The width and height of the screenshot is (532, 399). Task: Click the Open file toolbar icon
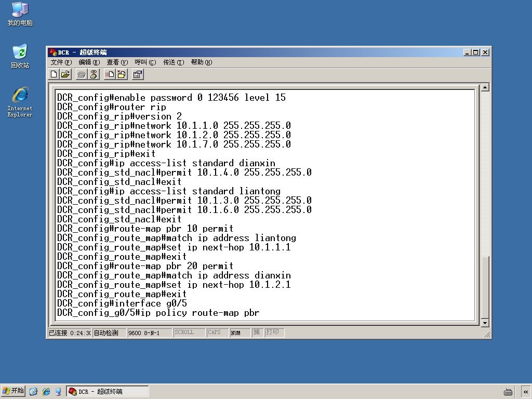point(65,74)
